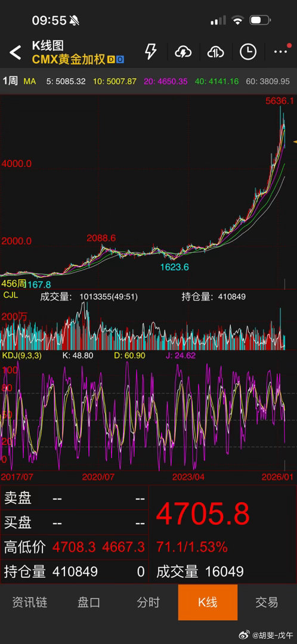Open the CJL volume indicator label
The height and width of the screenshot is (644, 297).
tap(11, 295)
